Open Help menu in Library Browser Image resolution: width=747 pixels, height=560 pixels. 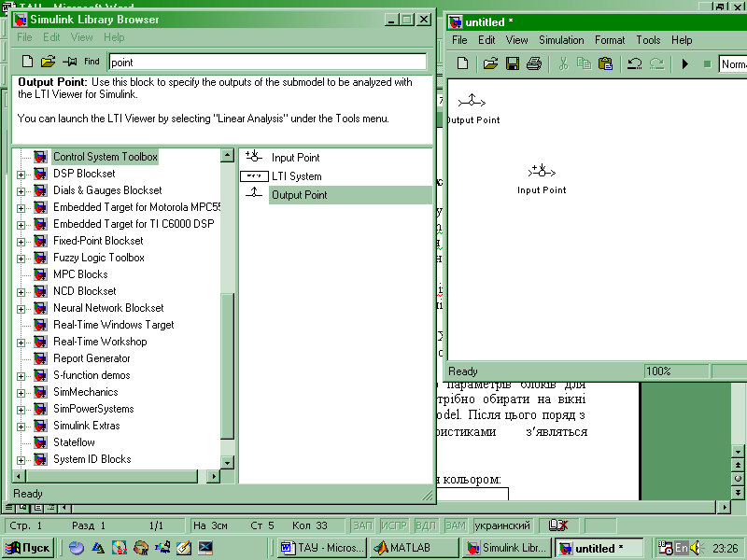114,37
